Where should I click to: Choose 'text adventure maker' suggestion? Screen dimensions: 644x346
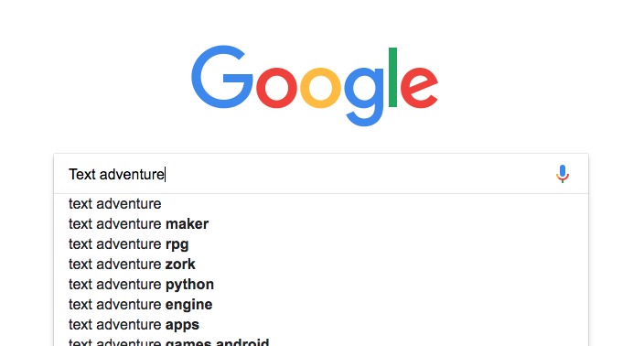(321, 224)
